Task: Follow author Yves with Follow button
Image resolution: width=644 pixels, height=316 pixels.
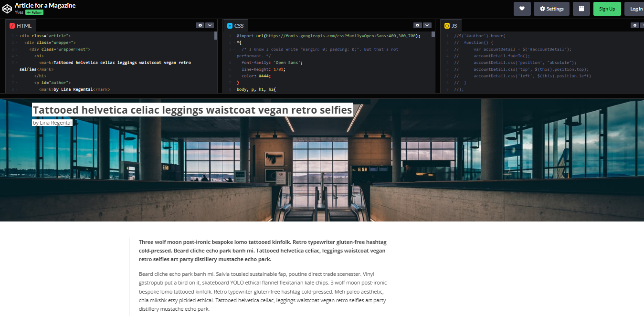Action: [34, 12]
